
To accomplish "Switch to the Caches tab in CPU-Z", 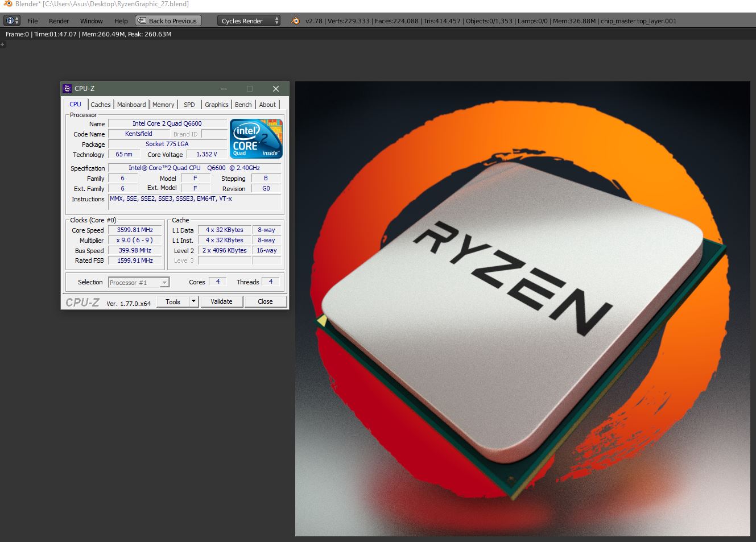I will pyautogui.click(x=101, y=105).
